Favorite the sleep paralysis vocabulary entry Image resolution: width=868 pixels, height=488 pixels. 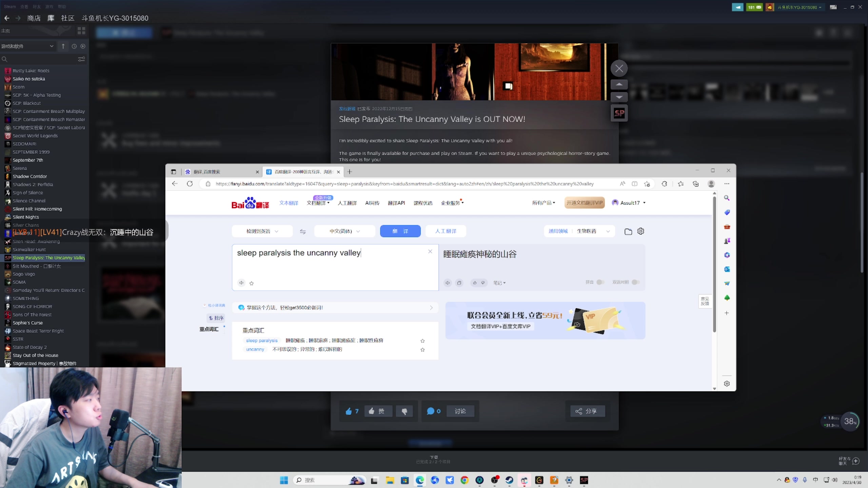[422, 341]
